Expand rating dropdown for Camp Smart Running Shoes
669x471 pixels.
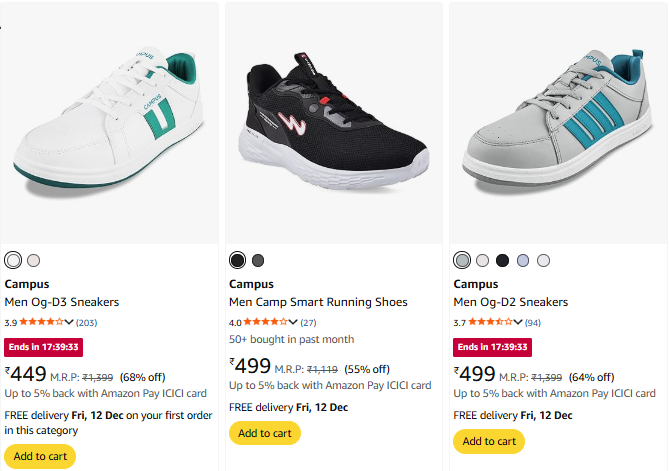point(293,322)
